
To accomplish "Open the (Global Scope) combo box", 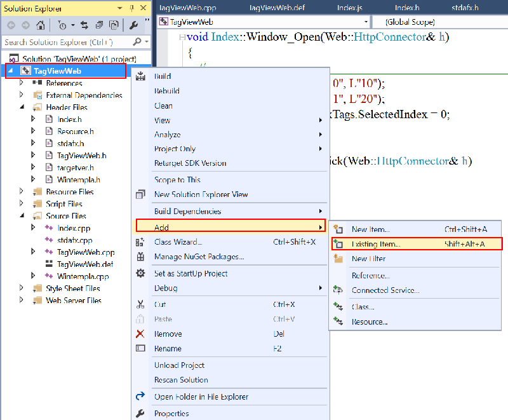I will 440,22.
